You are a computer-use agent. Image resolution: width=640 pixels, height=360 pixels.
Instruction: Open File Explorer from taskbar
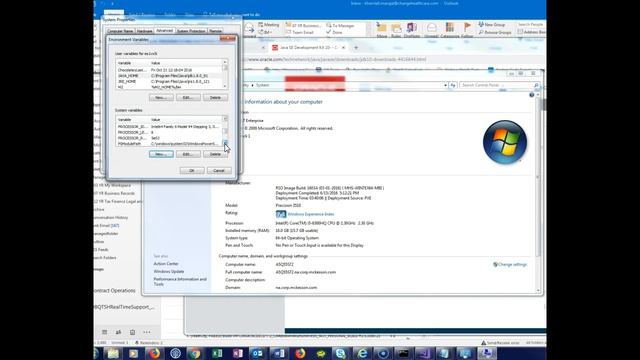(113, 353)
